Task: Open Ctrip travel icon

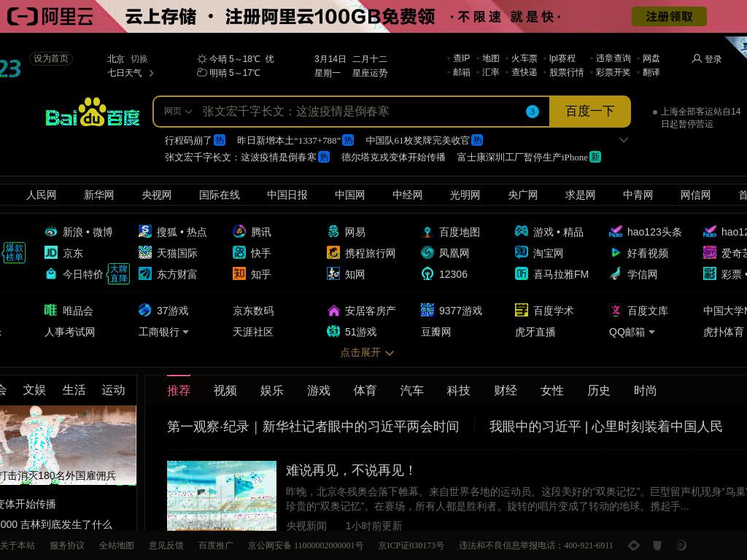Action: coord(333,252)
